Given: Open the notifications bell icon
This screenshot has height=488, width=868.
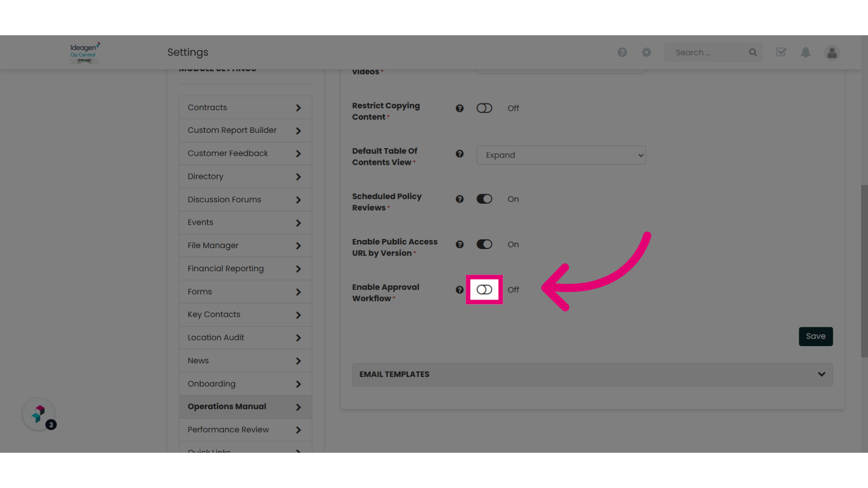Looking at the screenshot, I should coord(806,52).
